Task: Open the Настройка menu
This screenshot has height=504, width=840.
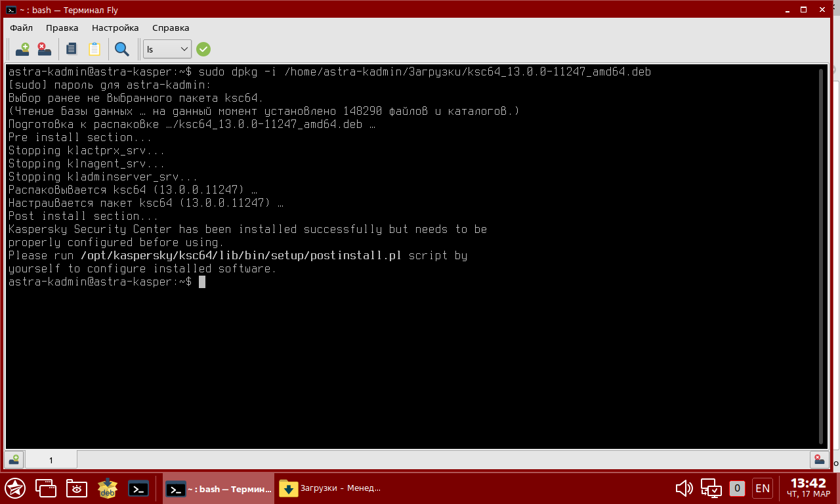Action: 115,28
